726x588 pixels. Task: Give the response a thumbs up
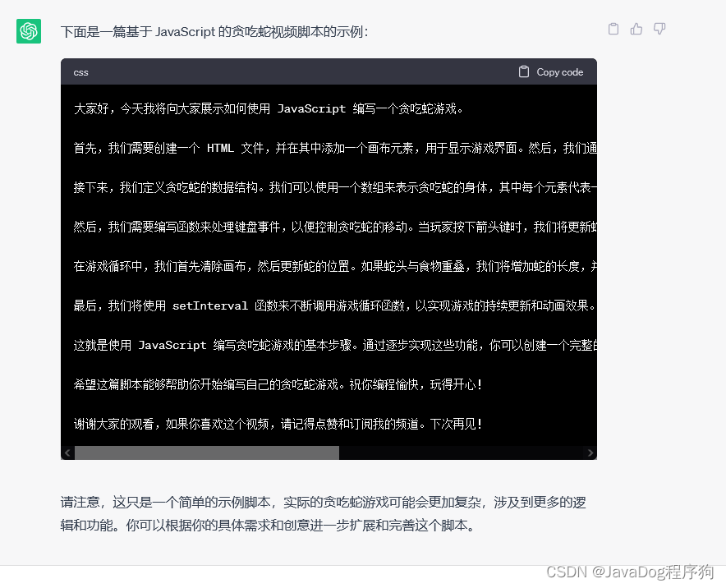coord(636,29)
